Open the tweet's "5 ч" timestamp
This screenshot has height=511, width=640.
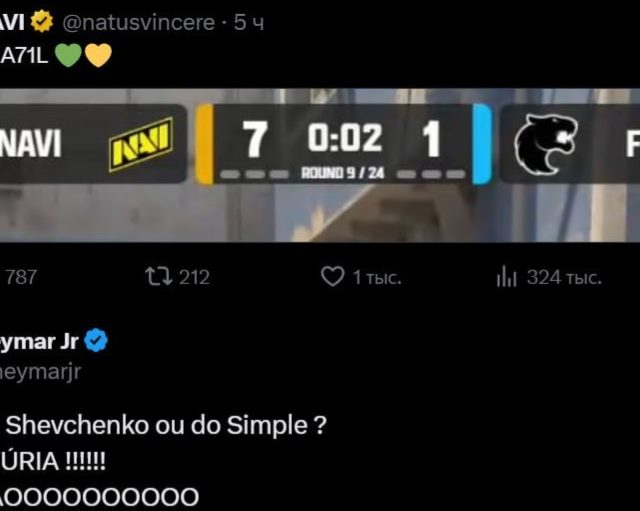coord(249,21)
